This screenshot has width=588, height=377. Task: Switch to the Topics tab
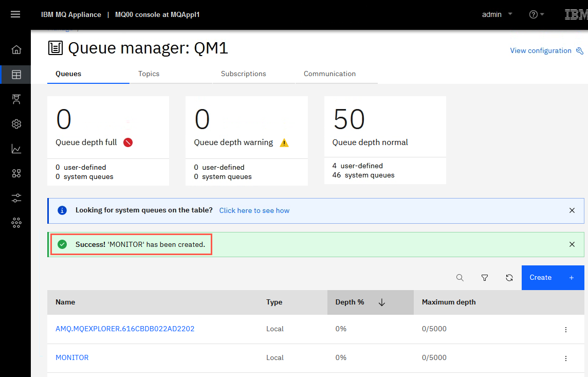click(x=171, y=74)
